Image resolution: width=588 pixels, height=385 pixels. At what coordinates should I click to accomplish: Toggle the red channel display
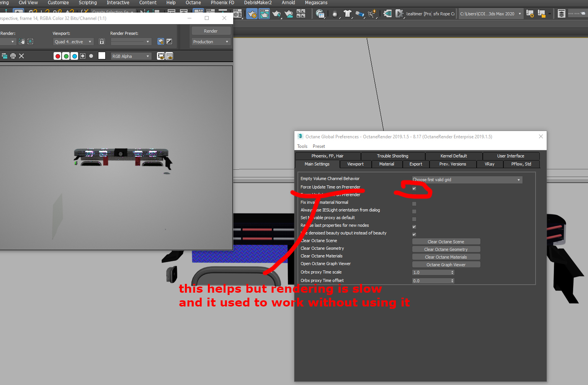(58, 56)
